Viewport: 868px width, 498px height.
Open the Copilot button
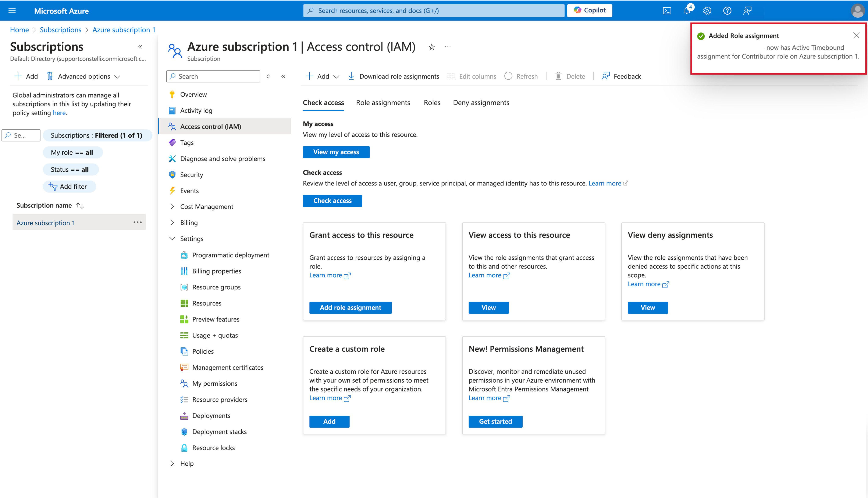coord(589,10)
